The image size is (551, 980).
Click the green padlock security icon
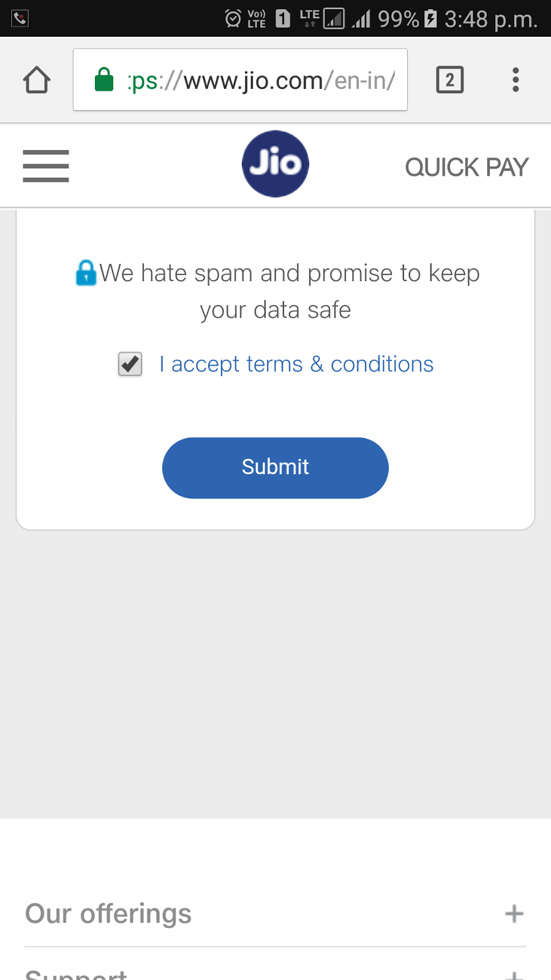pos(104,80)
